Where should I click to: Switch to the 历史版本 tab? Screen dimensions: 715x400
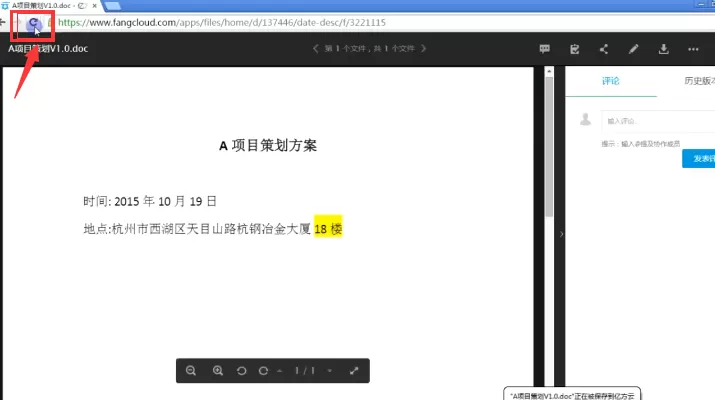point(699,81)
